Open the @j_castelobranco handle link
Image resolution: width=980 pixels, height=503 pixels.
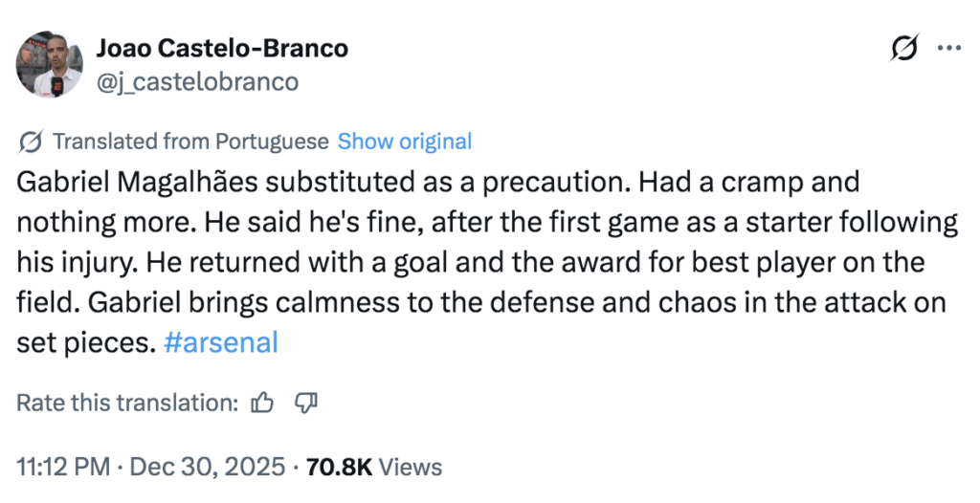[196, 82]
